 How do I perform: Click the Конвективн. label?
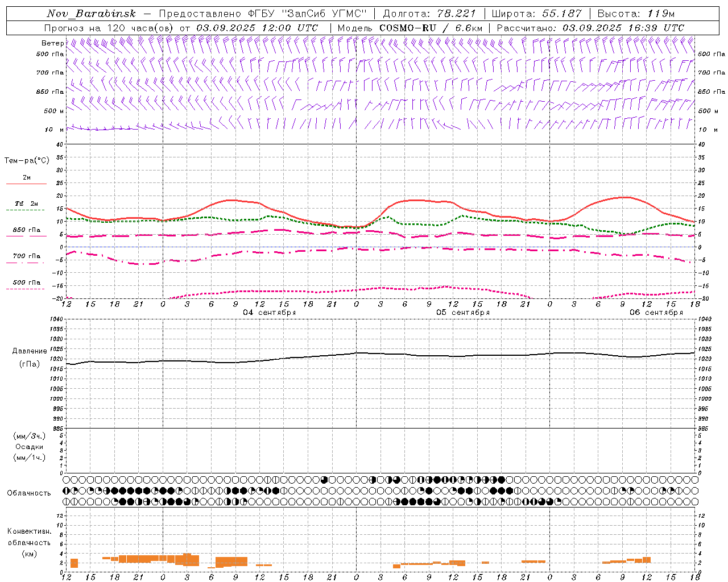(29, 531)
